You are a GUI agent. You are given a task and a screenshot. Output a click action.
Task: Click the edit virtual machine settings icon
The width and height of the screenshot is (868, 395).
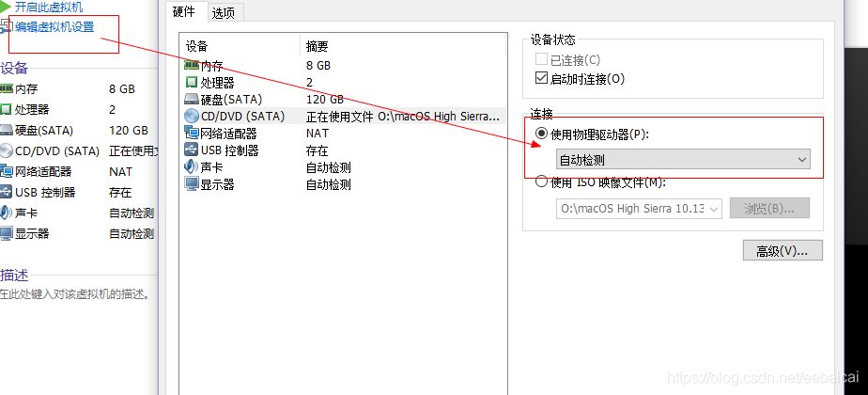click(6, 27)
